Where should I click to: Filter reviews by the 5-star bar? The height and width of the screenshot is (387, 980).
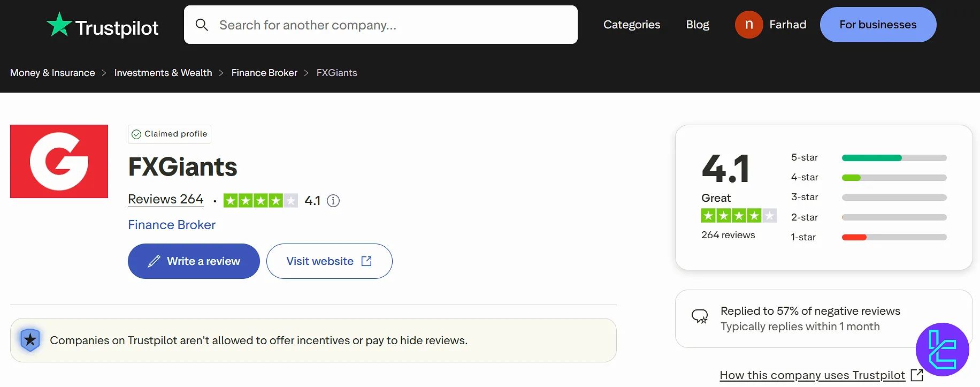[894, 158]
